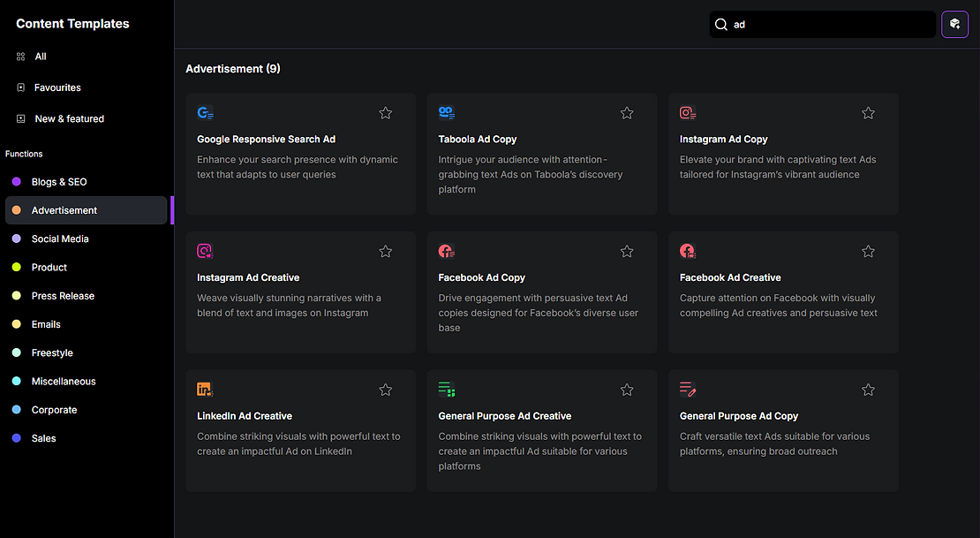
Task: Select the Advertisement category
Action: tap(87, 210)
